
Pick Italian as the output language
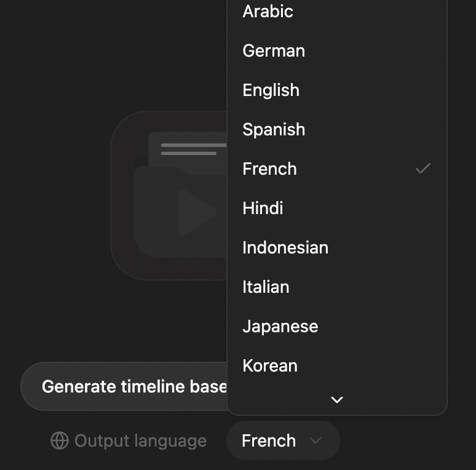pos(266,287)
